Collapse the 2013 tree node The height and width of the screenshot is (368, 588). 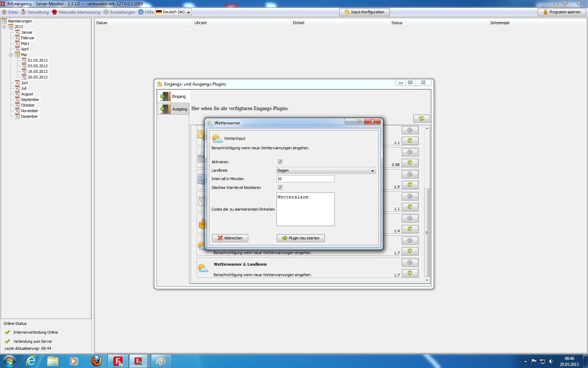tap(4, 27)
